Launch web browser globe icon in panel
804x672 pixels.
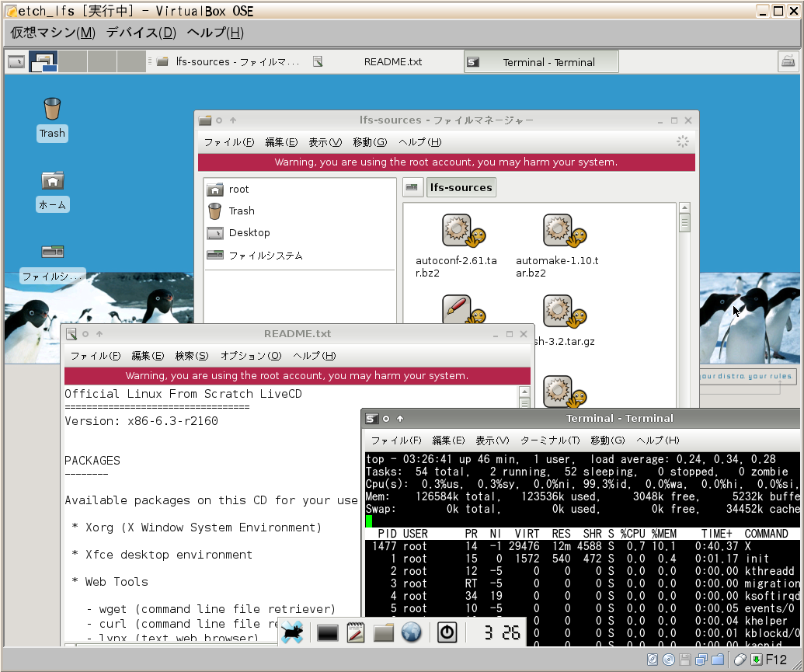[x=411, y=632]
